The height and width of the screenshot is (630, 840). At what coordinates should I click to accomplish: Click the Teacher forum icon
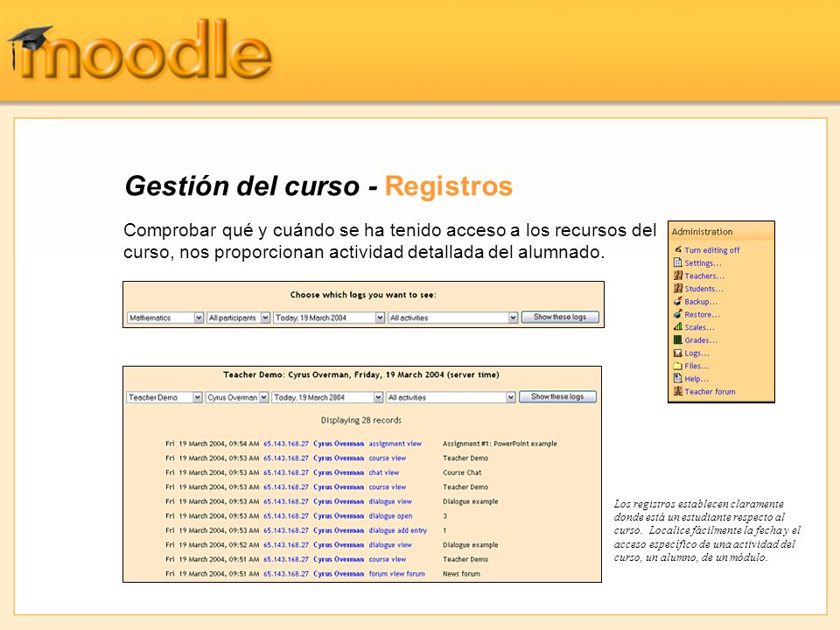point(677,391)
